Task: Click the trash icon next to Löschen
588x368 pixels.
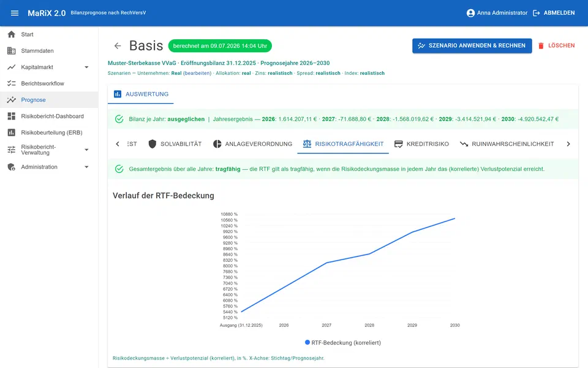Action: click(x=541, y=46)
